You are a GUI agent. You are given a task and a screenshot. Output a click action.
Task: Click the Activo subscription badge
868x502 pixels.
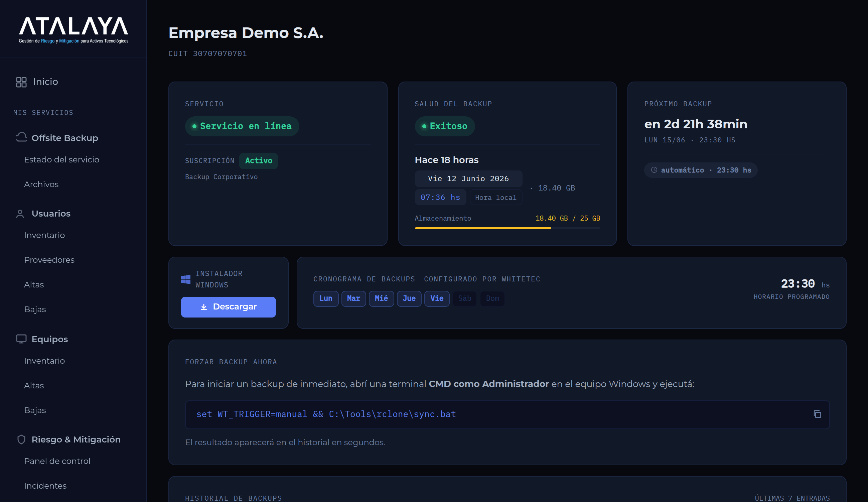pos(259,161)
